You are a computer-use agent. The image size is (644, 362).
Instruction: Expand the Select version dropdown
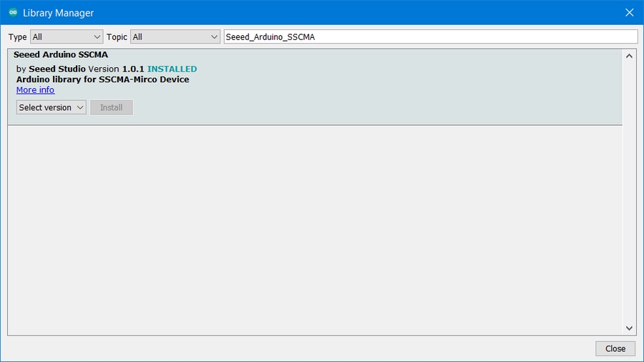pos(52,107)
